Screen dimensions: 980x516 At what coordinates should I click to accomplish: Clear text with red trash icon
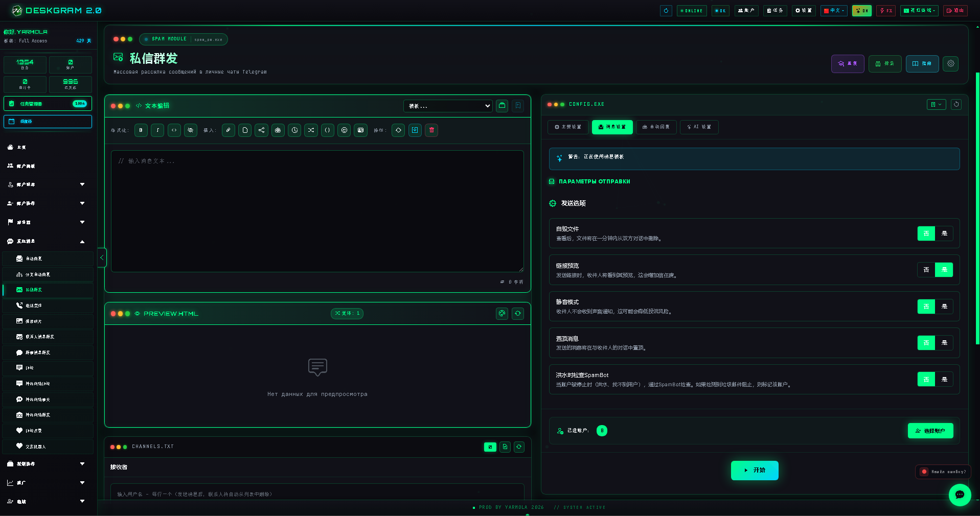[431, 130]
